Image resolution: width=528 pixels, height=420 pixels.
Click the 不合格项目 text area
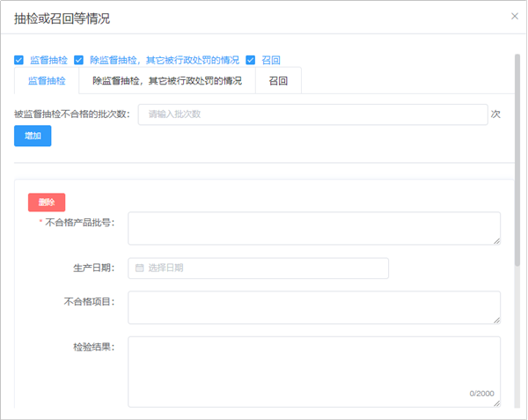pos(313,307)
